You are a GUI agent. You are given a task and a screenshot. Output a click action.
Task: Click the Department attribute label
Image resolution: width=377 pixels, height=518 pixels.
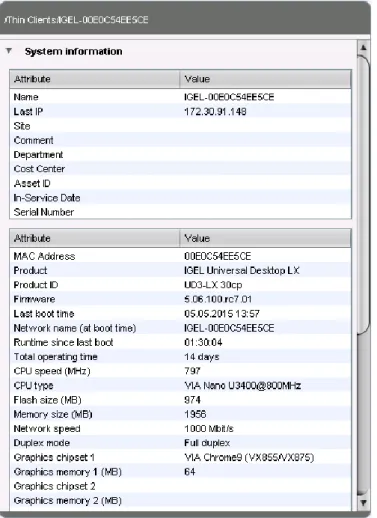pyautogui.click(x=38, y=155)
